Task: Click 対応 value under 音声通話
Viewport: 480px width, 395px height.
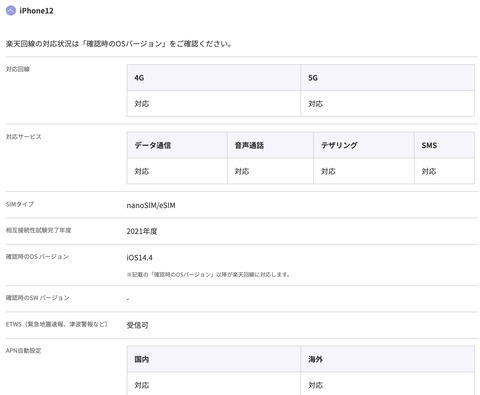Action: tap(242, 171)
